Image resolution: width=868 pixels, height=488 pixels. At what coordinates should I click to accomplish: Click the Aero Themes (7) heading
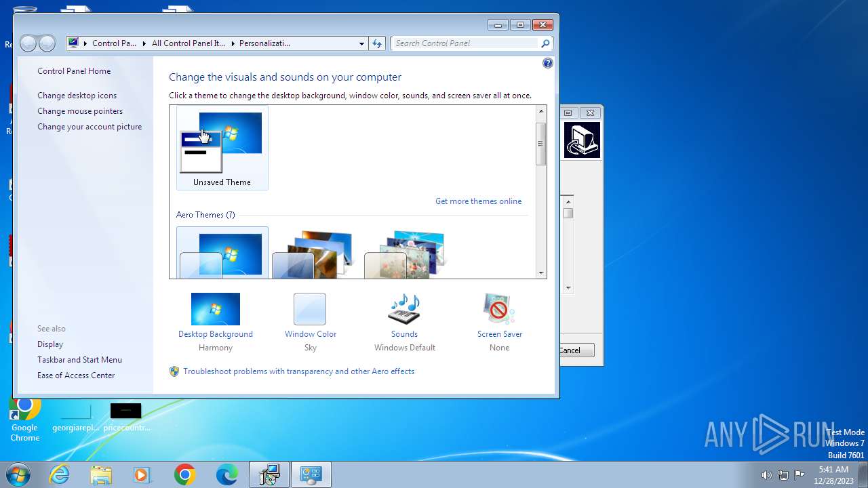click(205, 215)
